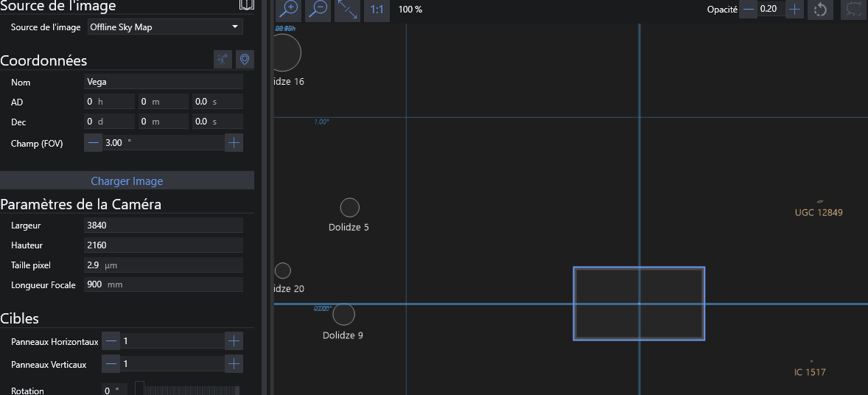This screenshot has width=868, height=395.
Task: Click the telescope icon in Coordonnées
Action: point(223,60)
